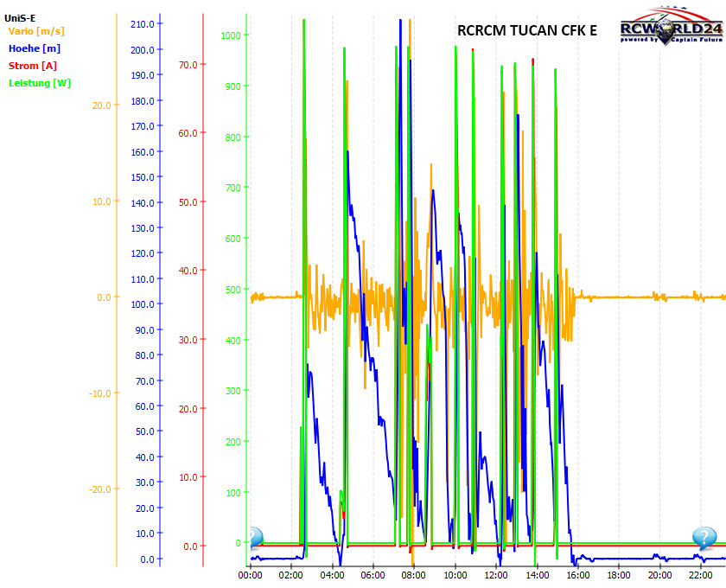
Task: Jump to the 00:00 time label
Action: coord(251,574)
